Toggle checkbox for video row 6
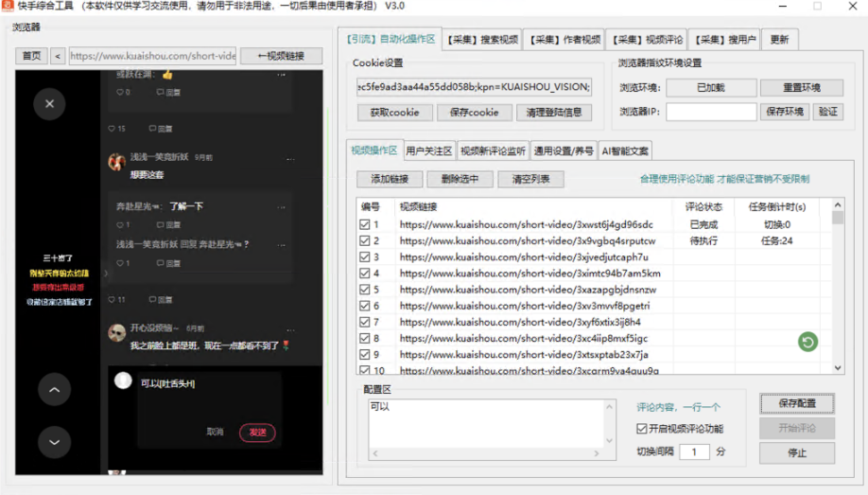Screen dimensions: 868x495 [364, 306]
